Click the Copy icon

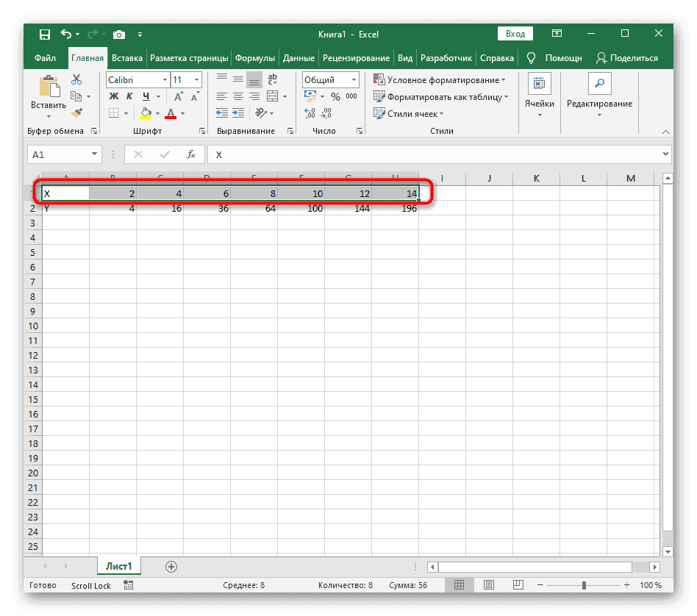point(76,96)
